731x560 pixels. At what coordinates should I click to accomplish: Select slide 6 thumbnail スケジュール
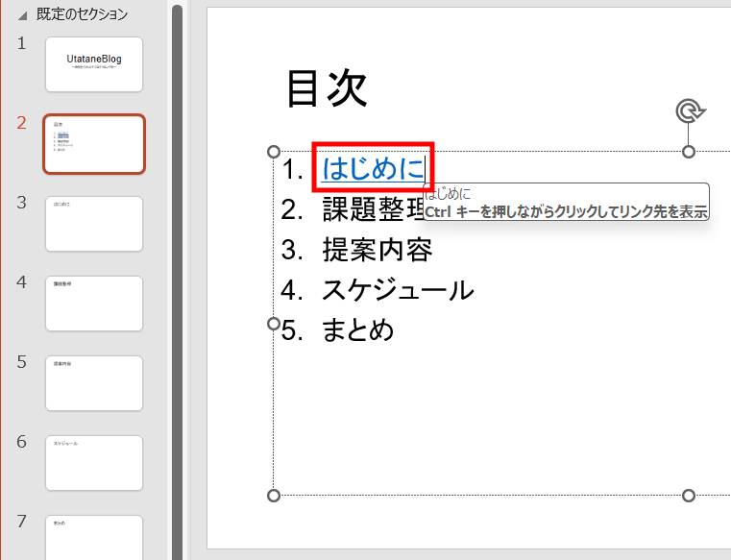[94, 463]
